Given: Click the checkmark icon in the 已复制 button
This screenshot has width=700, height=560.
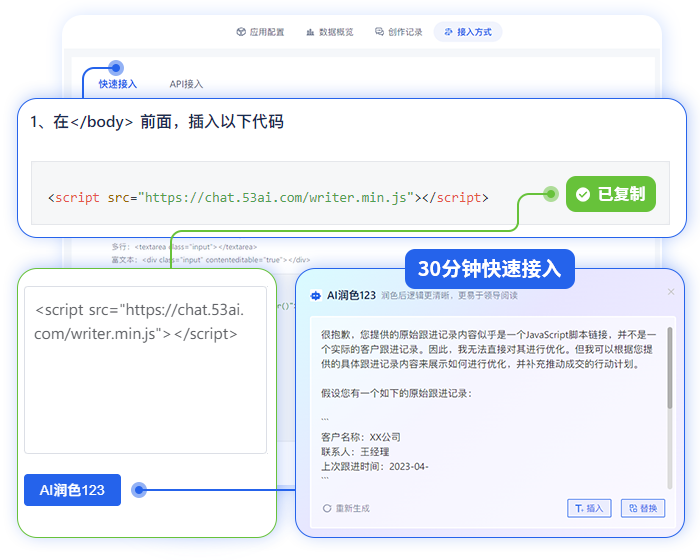Looking at the screenshot, I should 583,194.
